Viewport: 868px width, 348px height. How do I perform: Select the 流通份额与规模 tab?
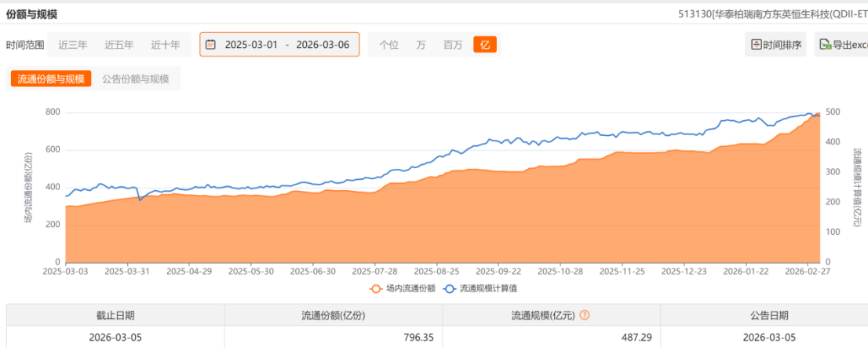tap(51, 79)
